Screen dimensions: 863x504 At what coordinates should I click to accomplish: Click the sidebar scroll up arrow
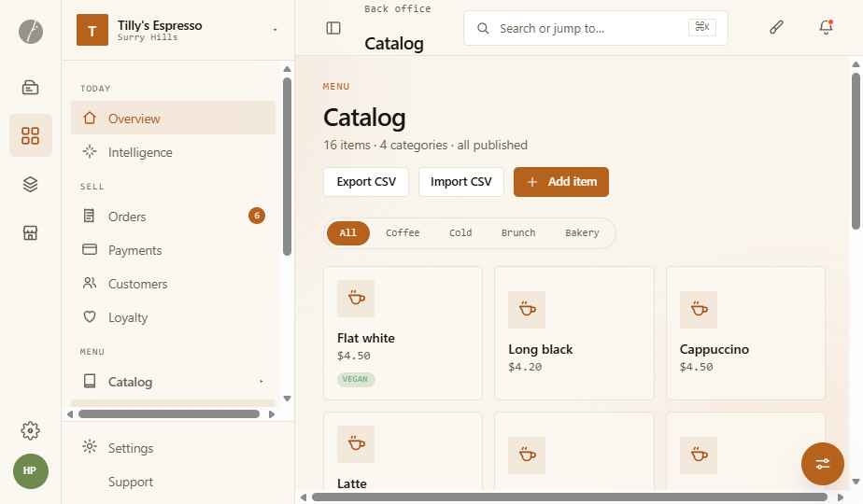(x=287, y=69)
